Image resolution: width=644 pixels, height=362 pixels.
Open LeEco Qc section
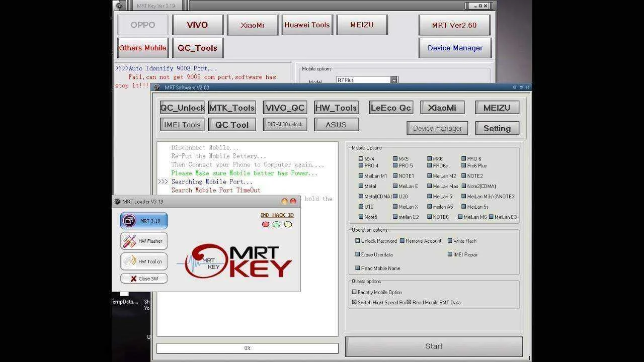tap(391, 108)
